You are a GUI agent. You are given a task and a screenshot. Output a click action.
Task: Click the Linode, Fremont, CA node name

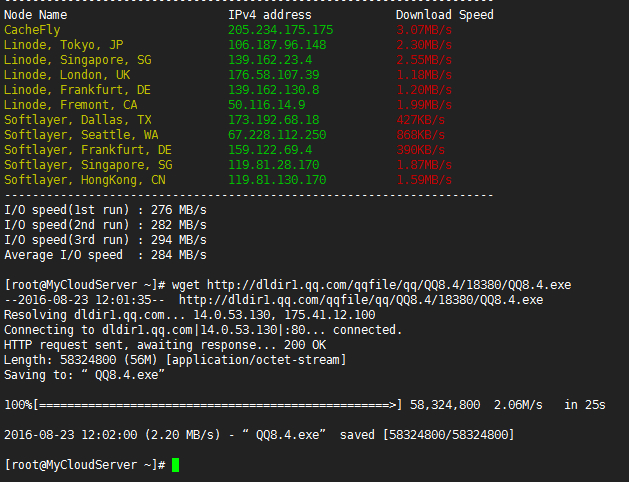[71, 105]
